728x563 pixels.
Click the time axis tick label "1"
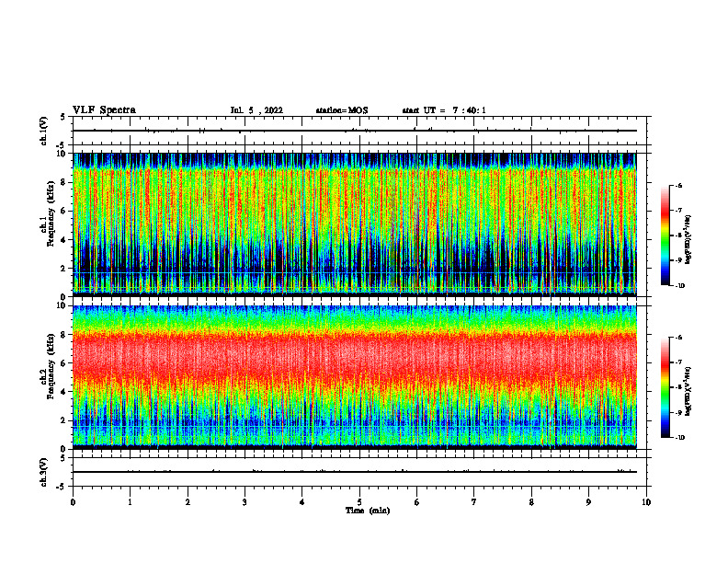(x=130, y=502)
